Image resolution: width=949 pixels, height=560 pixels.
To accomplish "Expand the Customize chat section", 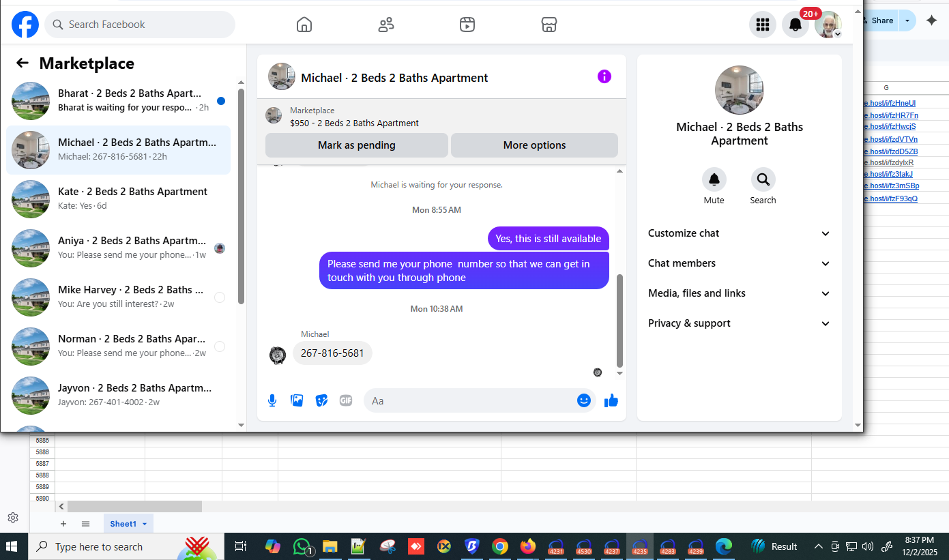I will (x=740, y=233).
